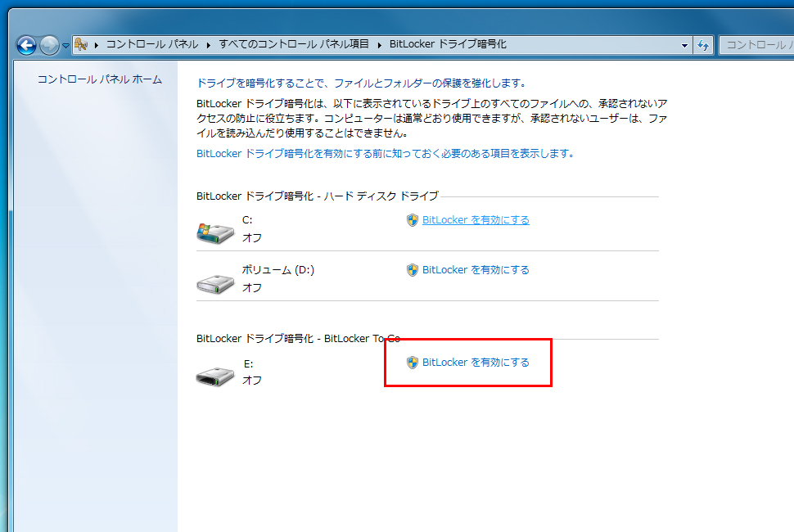Expand the arrow before コントロール パネル breadcrumb
The width and height of the screenshot is (794, 532).
(x=97, y=45)
